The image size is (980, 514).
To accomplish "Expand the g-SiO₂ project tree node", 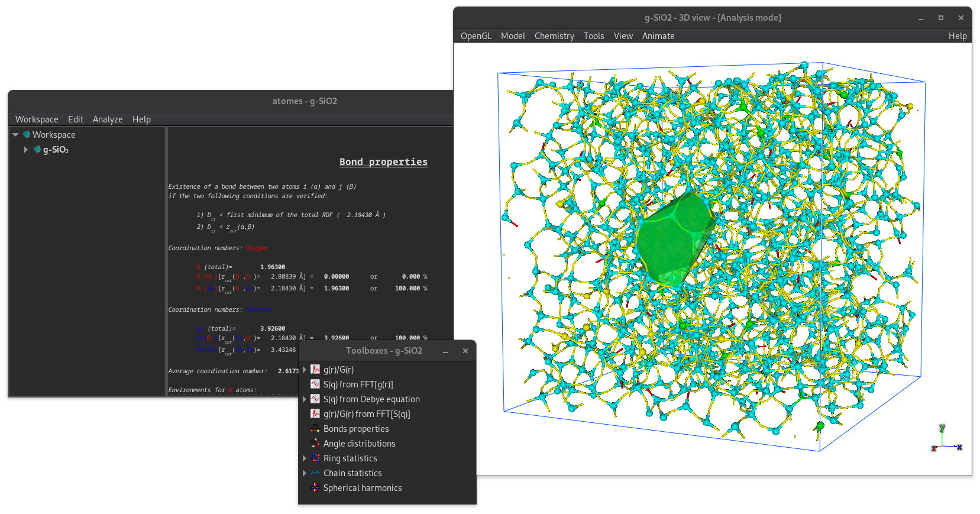I will coord(25,150).
